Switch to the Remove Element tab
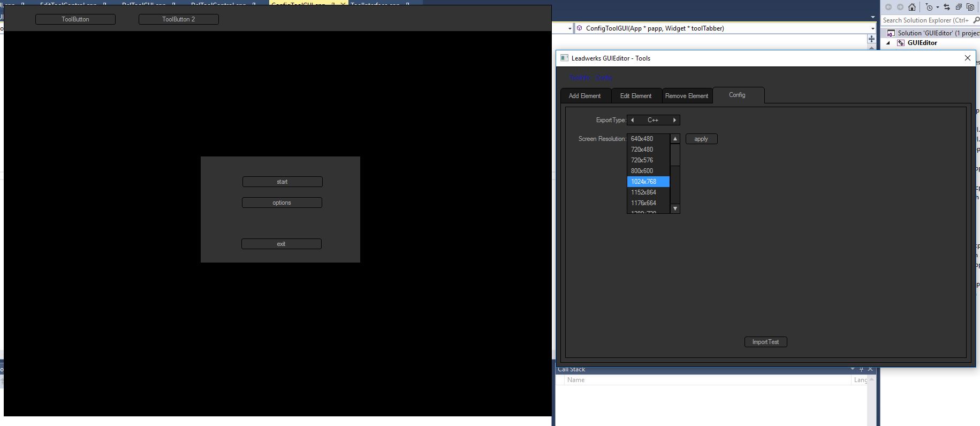This screenshot has height=426, width=980. click(x=687, y=96)
